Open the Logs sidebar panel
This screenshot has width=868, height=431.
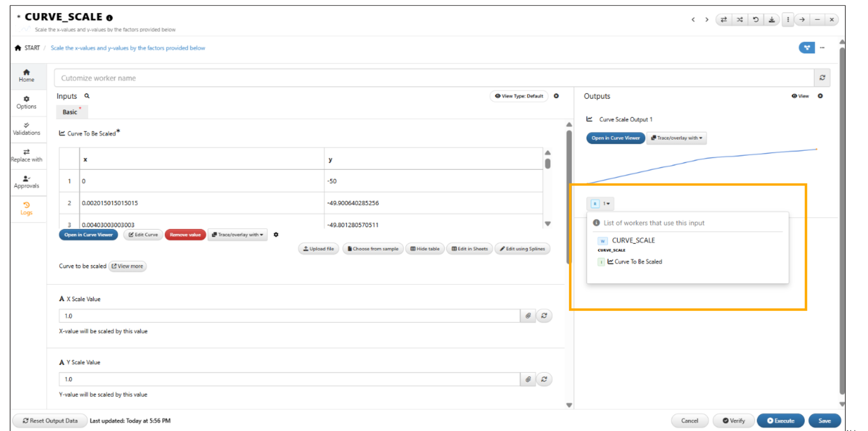(26, 209)
